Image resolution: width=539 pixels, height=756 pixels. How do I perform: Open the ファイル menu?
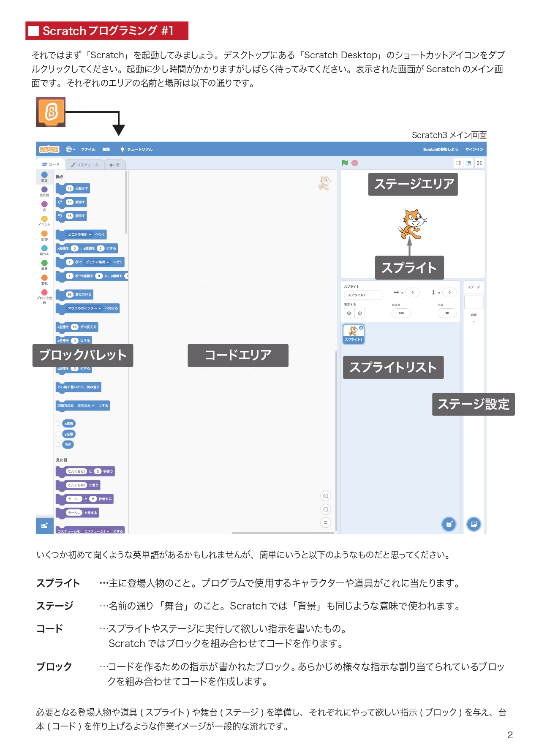click(88, 149)
